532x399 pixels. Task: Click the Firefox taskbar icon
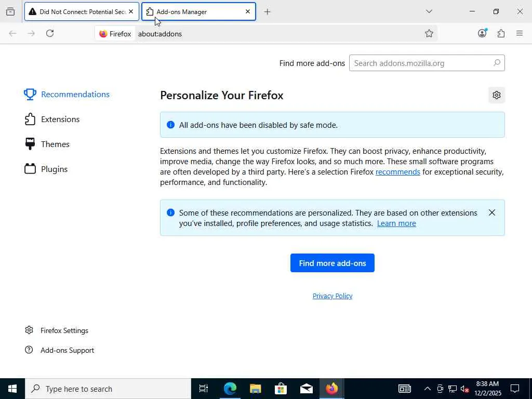pyautogui.click(x=331, y=389)
